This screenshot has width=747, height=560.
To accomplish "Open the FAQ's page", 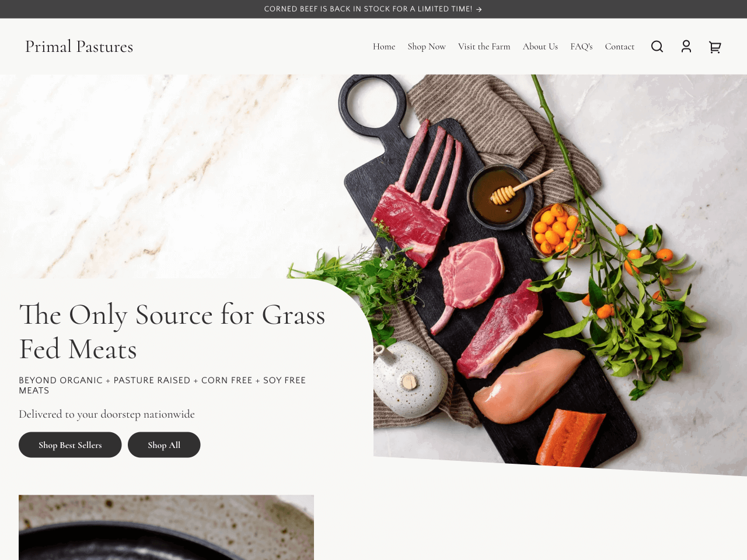I will tap(581, 47).
